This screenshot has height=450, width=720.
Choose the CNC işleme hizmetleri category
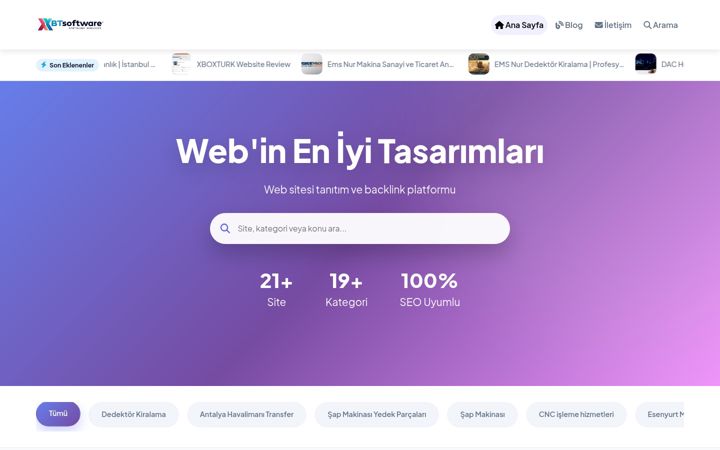(x=576, y=414)
